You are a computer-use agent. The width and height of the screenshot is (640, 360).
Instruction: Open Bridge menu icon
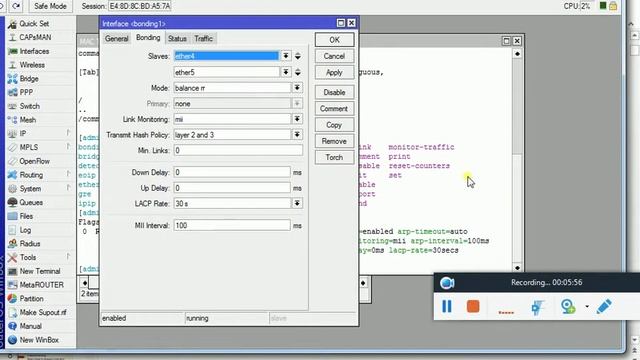[13, 79]
